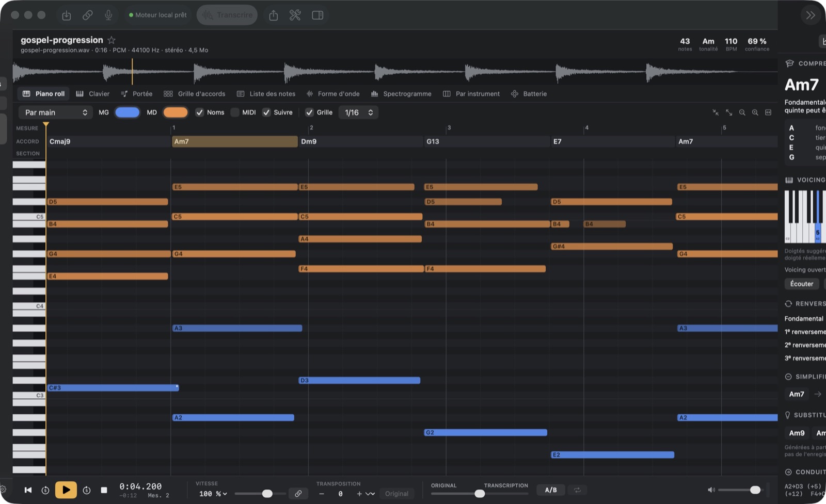Open the 1/16 grid resolution dropdown
Image resolution: width=826 pixels, height=504 pixels.
[x=358, y=112]
